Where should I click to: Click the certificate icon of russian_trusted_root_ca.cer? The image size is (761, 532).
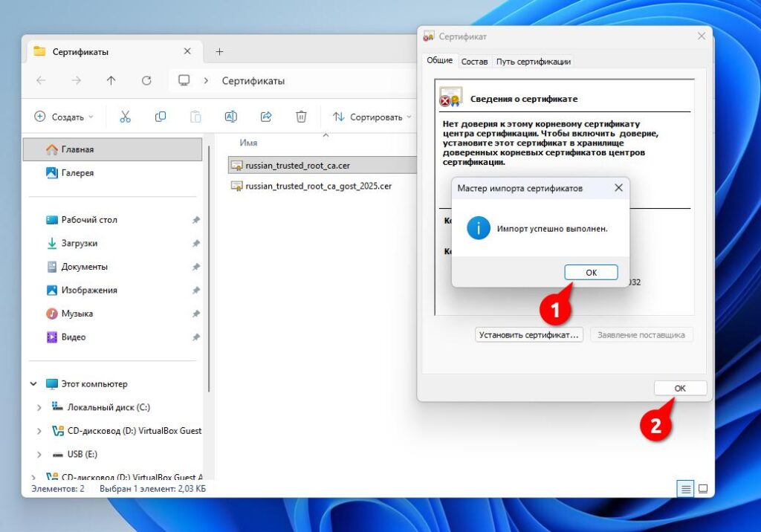tap(236, 166)
